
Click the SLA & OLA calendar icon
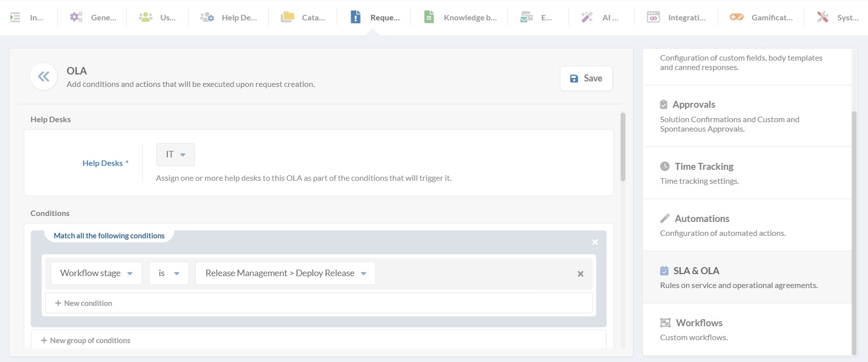point(664,271)
